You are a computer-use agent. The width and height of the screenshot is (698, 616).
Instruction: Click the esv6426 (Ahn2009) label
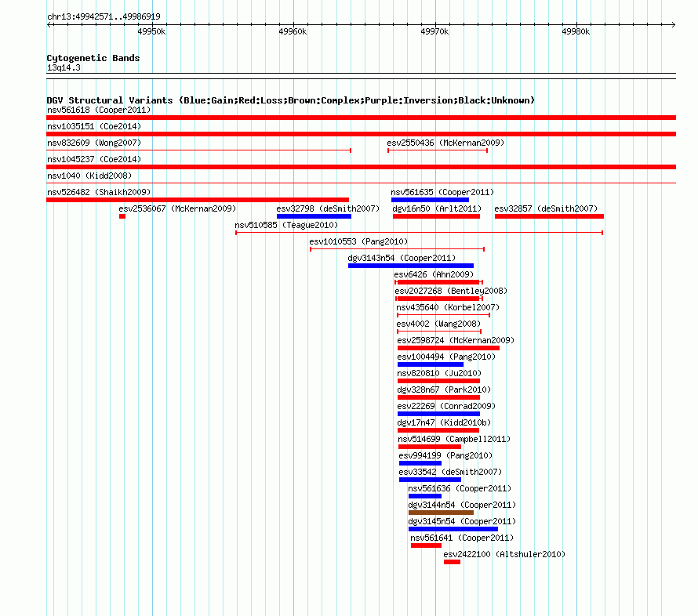(434, 274)
